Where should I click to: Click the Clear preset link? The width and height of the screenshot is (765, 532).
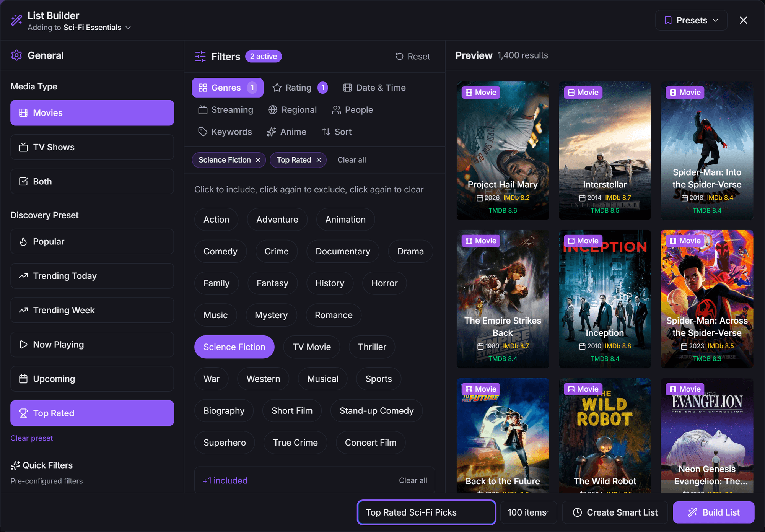point(32,438)
